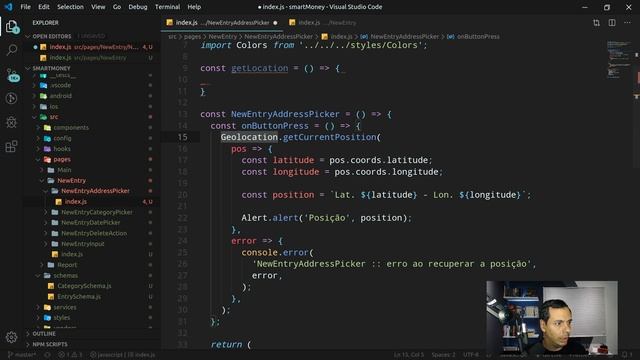
Task: Open the Terminal menu
Action: pos(167,7)
